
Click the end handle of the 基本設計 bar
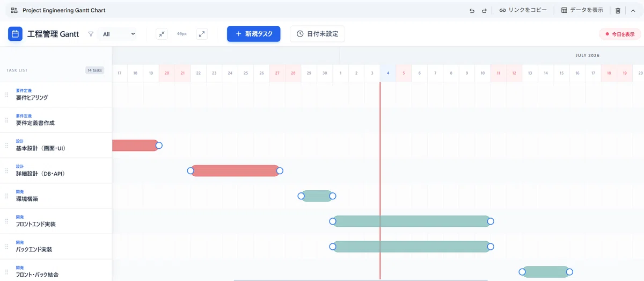click(x=159, y=145)
